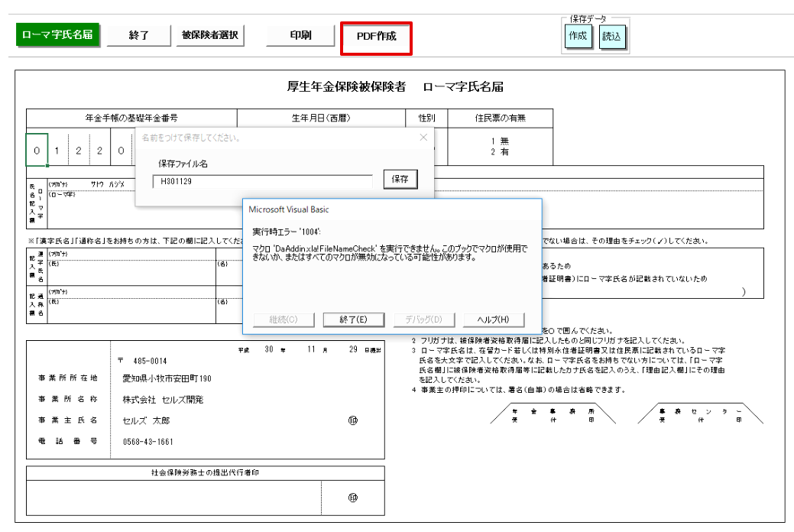Click the submission year value 30
This screenshot has height=532, width=794.
pyautogui.click(x=269, y=349)
